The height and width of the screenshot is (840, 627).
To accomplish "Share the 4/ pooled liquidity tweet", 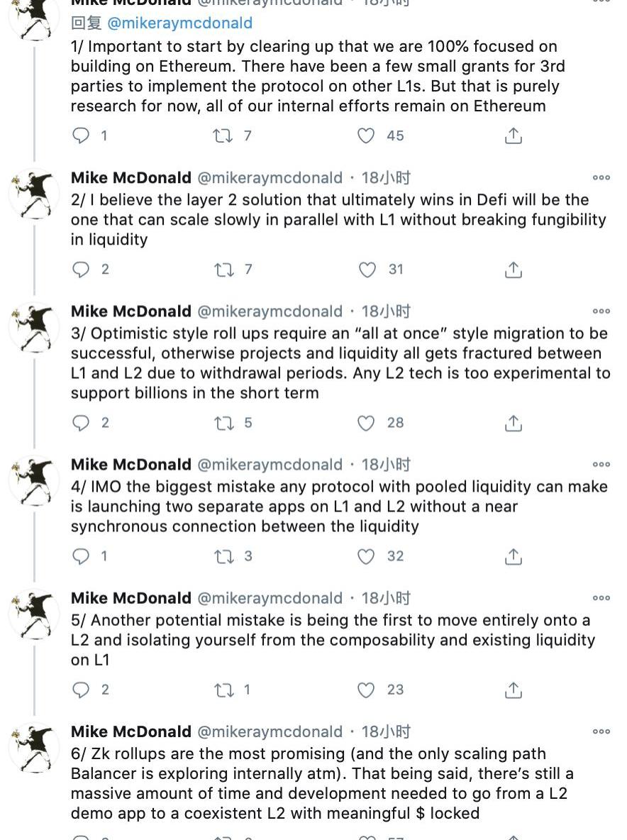I will [x=513, y=557].
